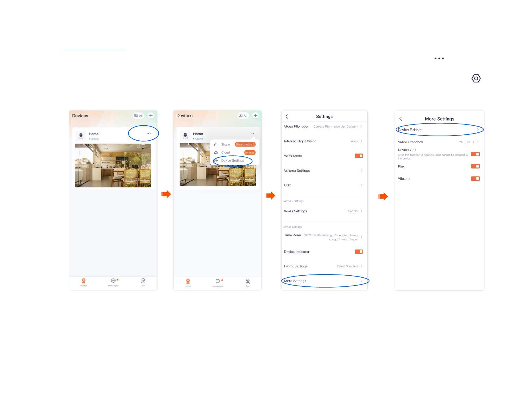Open Volume Settings chevron
This screenshot has width=532, height=412.
pyautogui.click(x=361, y=170)
